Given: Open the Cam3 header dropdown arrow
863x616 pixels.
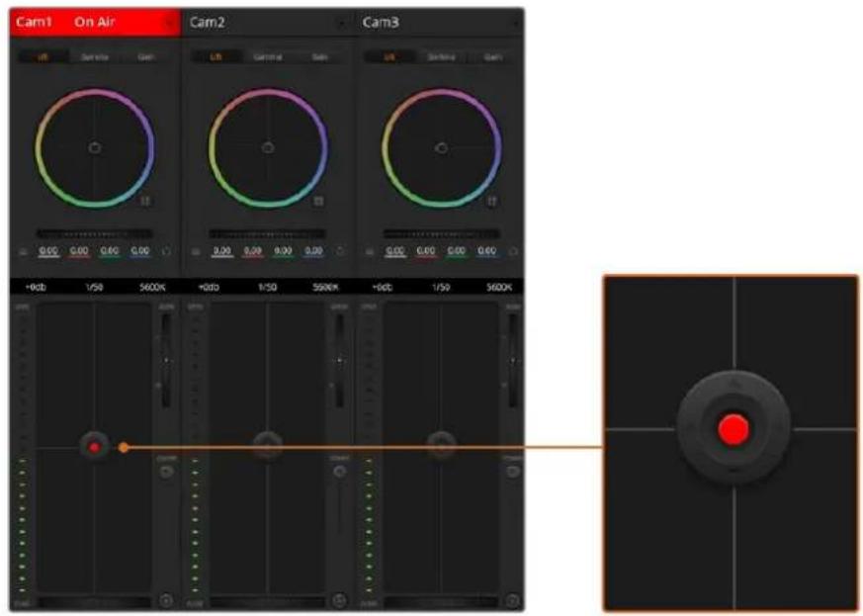Looking at the screenshot, I should tap(516, 23).
